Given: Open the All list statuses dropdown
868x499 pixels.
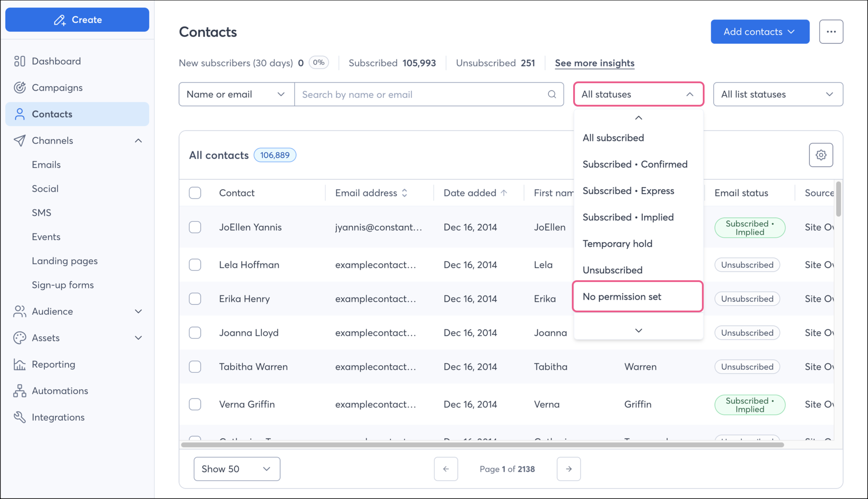Looking at the screenshot, I should (x=778, y=94).
